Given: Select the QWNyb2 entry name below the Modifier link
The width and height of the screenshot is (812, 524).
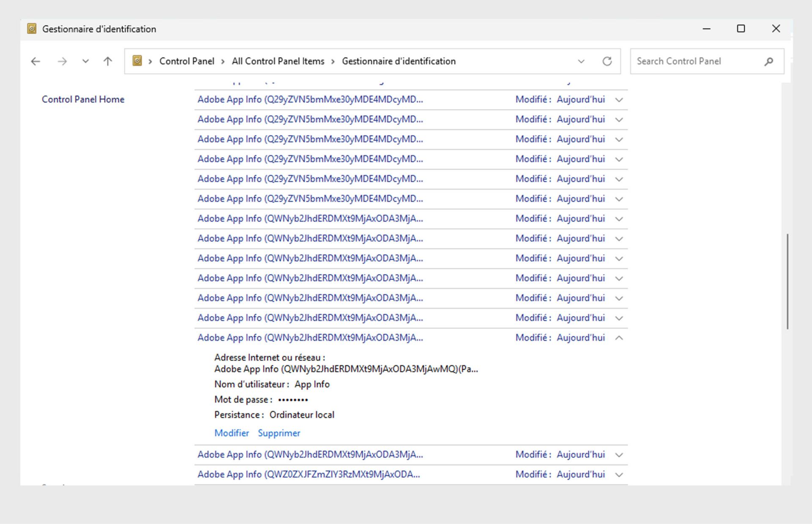Looking at the screenshot, I should click(310, 455).
